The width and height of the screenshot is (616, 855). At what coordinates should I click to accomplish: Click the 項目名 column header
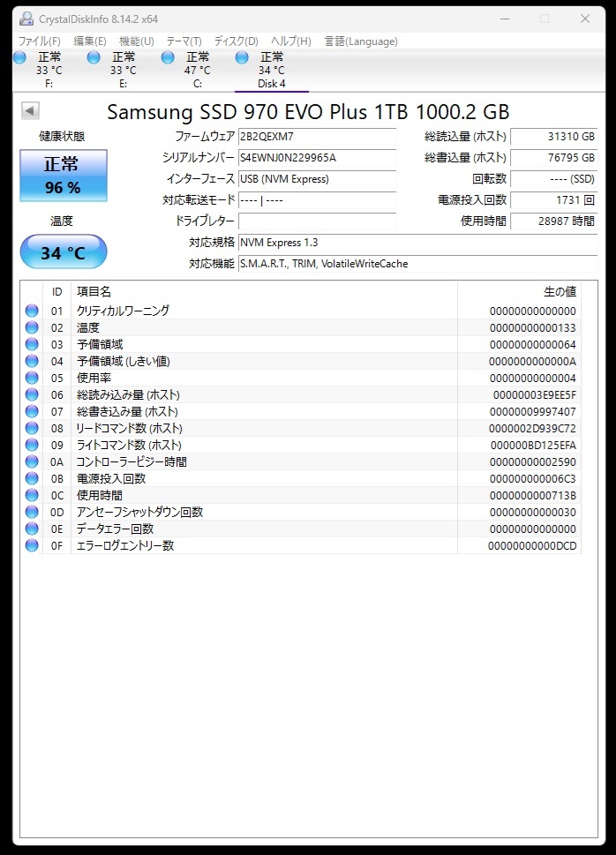pos(264,292)
